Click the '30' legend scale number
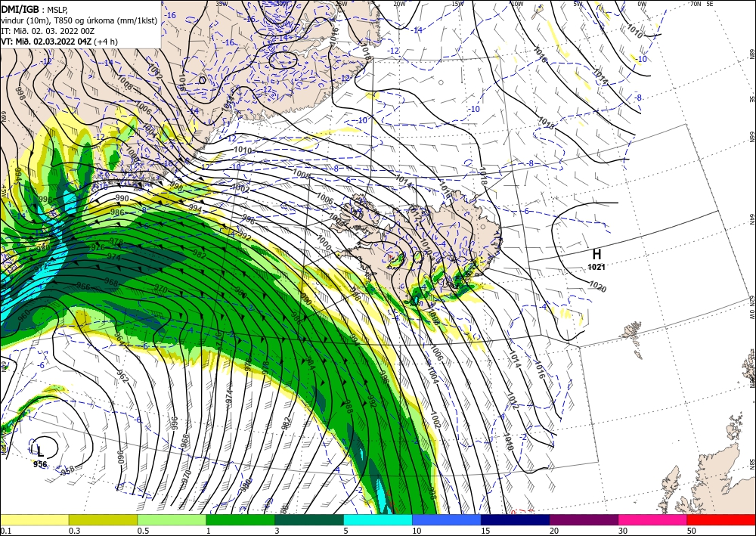 [x=623, y=531]
